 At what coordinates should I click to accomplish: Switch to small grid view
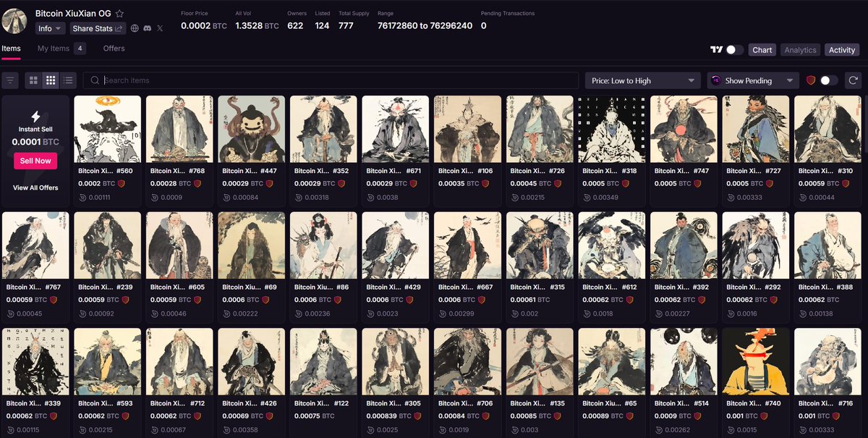(51, 80)
